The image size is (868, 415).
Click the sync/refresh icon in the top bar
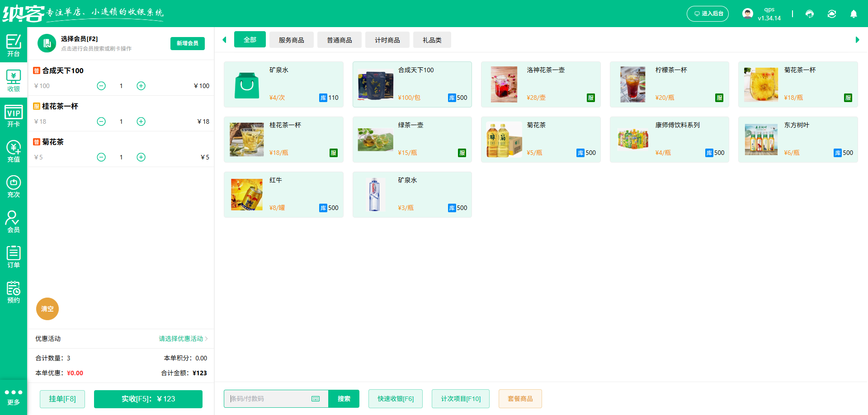pyautogui.click(x=832, y=14)
